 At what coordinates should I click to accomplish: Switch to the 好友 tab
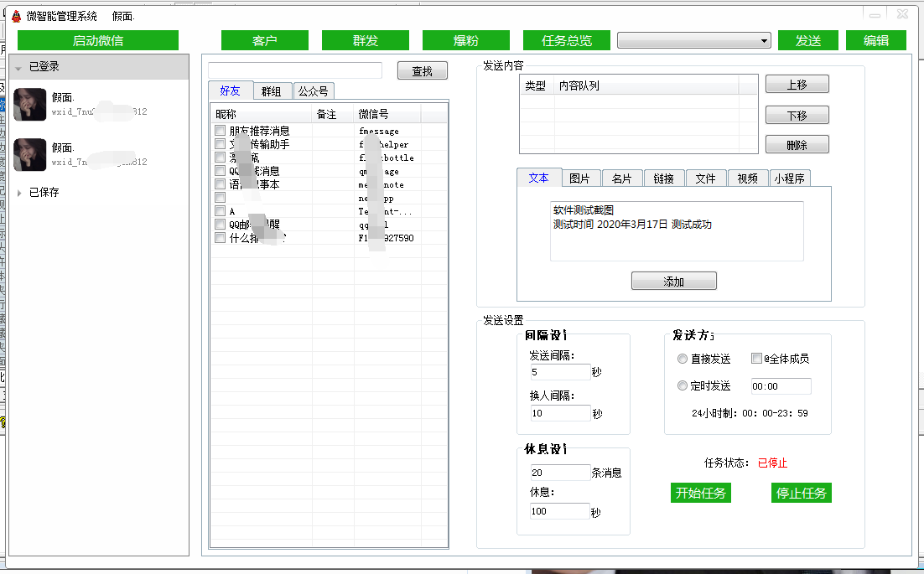click(231, 90)
